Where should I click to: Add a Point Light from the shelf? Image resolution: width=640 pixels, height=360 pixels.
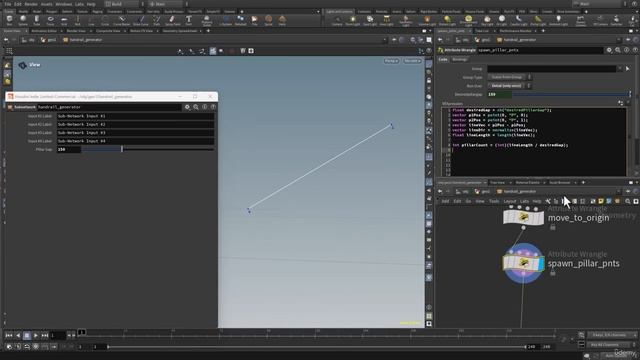click(x=353, y=20)
